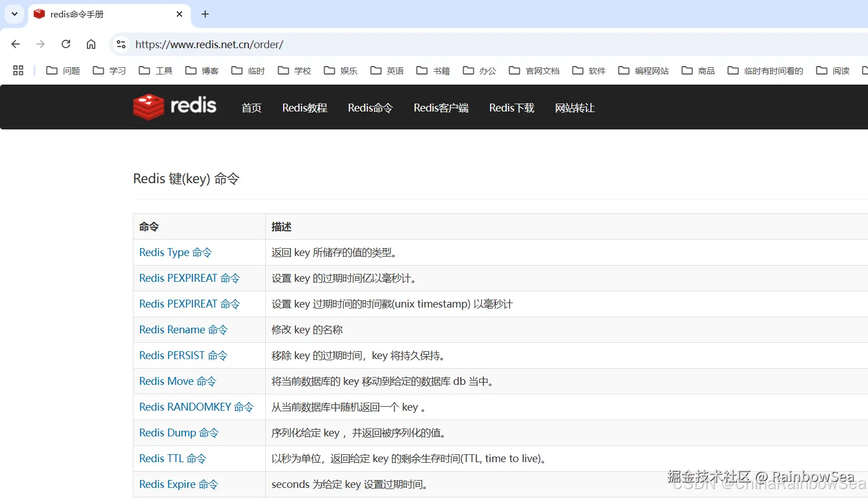
Task: Open the apps grid icon in bookmarks bar
Action: click(x=18, y=70)
